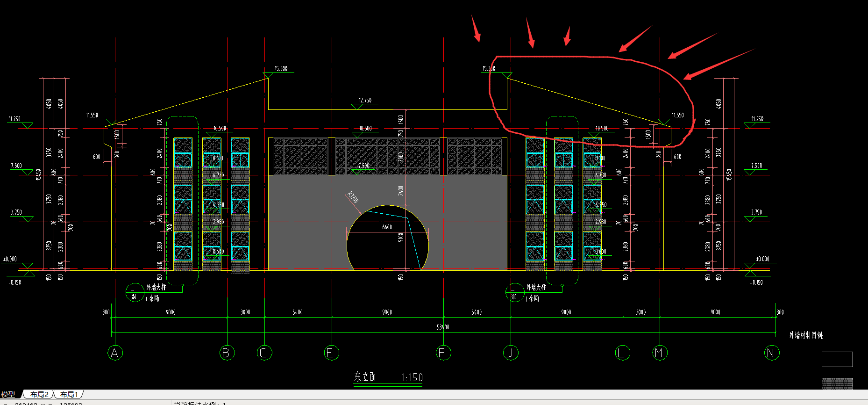Select the 6600 dimension inside the circle
868x405 pixels.
[387, 227]
